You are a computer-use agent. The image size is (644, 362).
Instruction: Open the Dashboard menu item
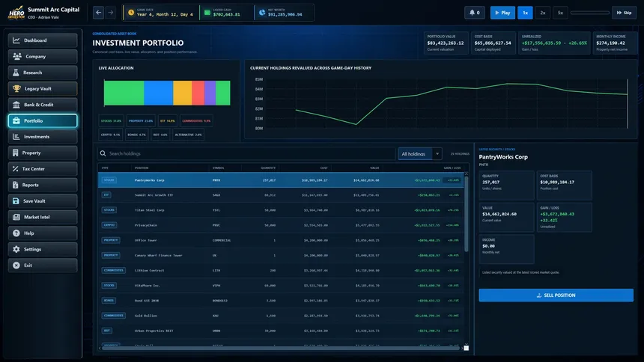[x=43, y=40]
